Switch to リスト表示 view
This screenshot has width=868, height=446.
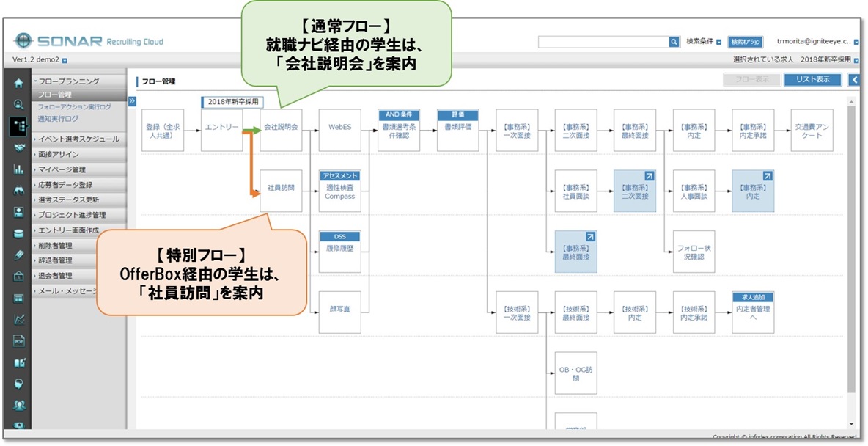(812, 80)
